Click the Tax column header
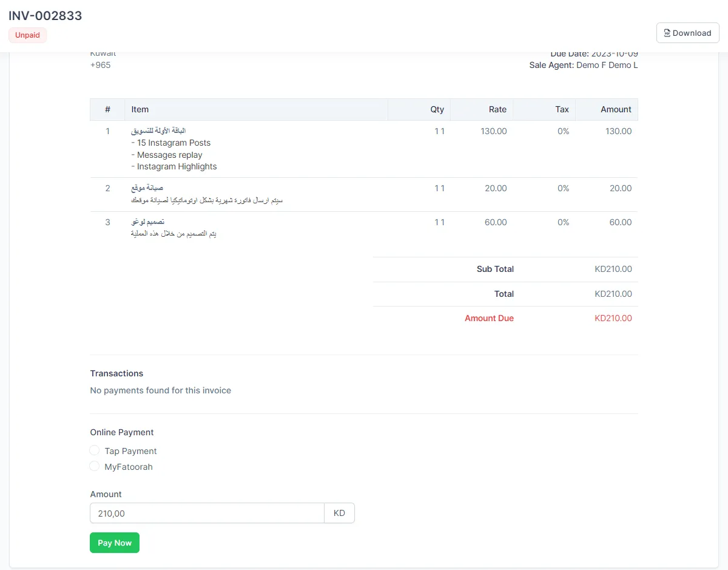Viewport: 728px width, 570px height. [562, 109]
